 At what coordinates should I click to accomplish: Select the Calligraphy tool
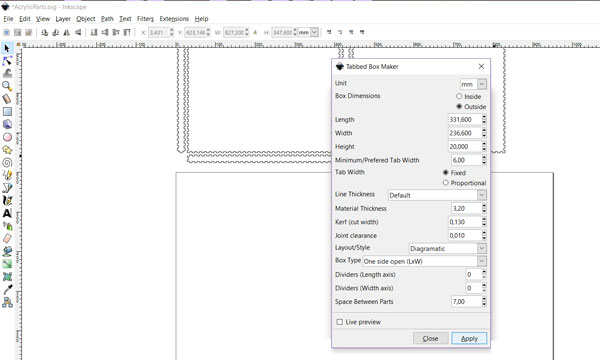pos(7,200)
